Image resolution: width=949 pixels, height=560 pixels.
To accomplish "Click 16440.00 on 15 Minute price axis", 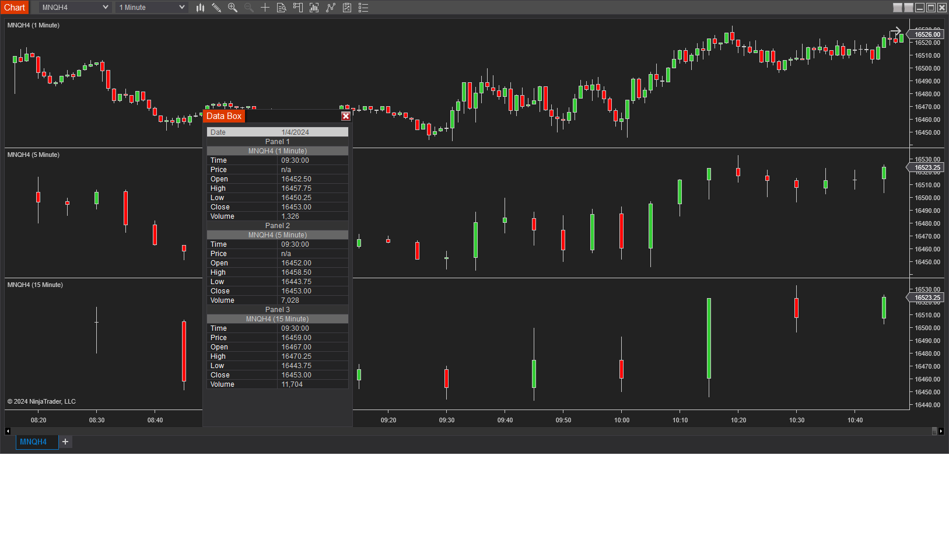I will click(x=927, y=405).
